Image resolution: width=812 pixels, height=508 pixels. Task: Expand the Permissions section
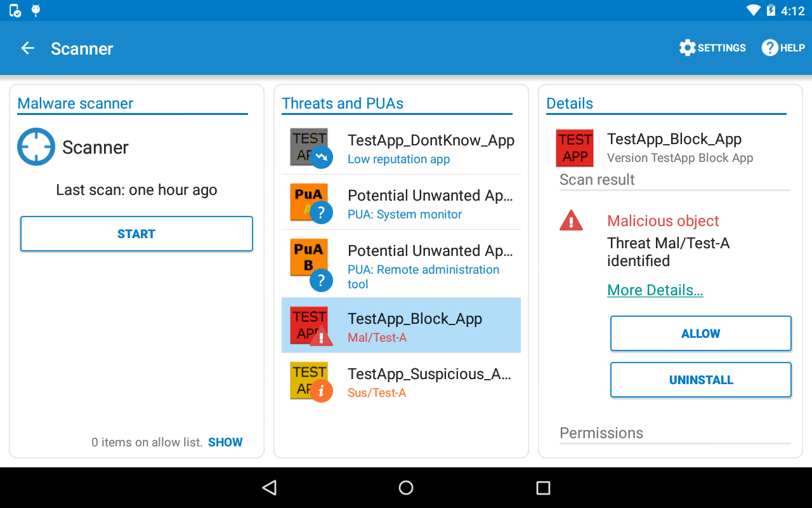(x=601, y=432)
